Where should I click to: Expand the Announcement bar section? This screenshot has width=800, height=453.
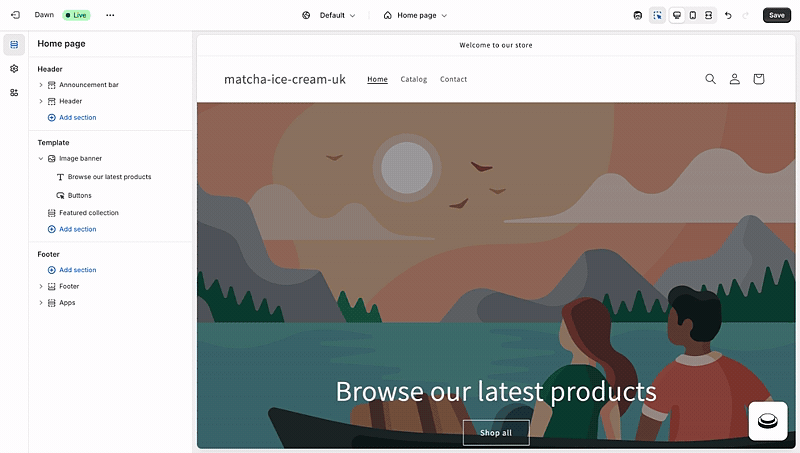tap(41, 85)
